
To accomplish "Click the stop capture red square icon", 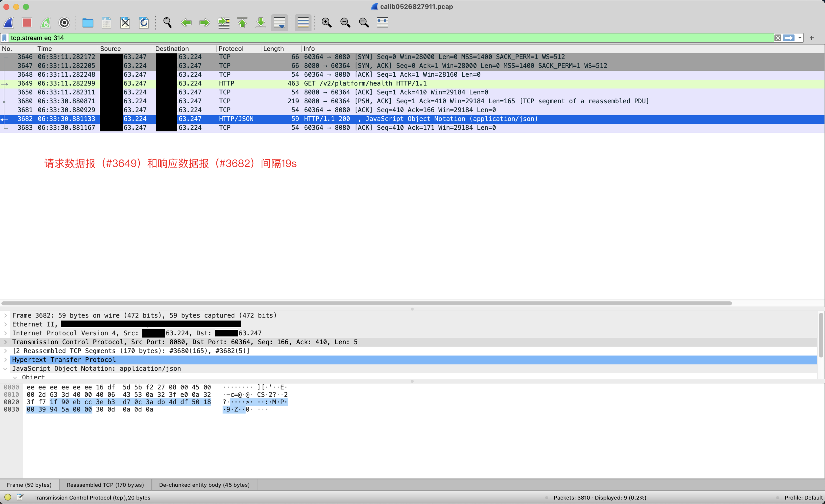I will pos(27,23).
